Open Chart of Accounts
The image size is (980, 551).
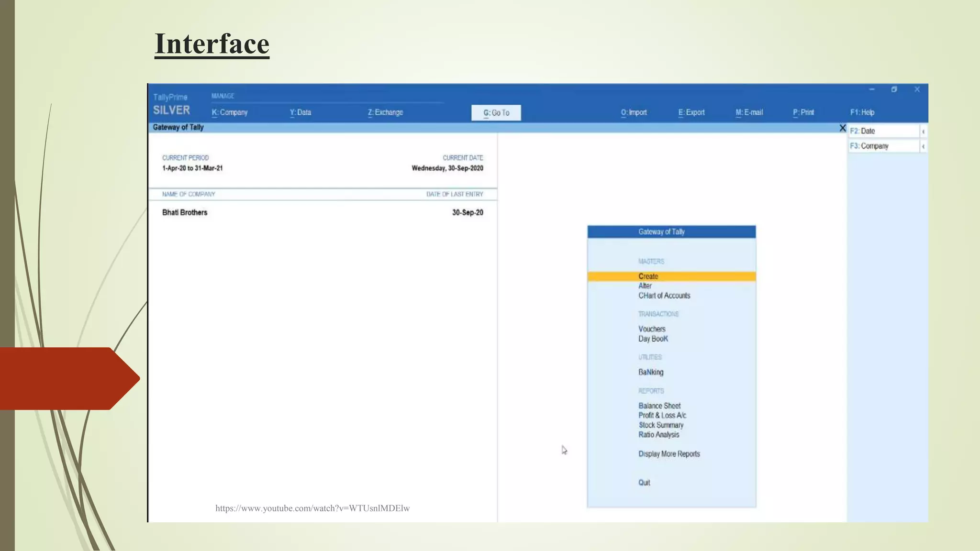pyautogui.click(x=664, y=296)
